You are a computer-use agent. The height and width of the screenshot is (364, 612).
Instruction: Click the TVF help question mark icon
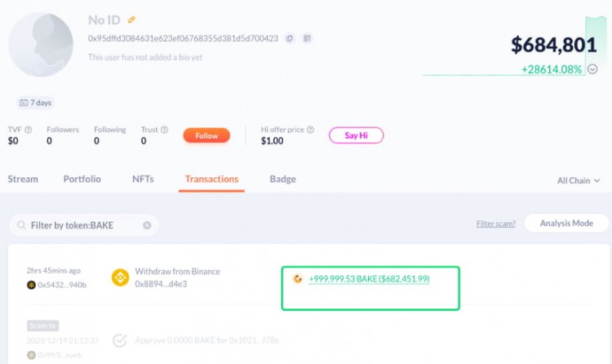click(29, 130)
